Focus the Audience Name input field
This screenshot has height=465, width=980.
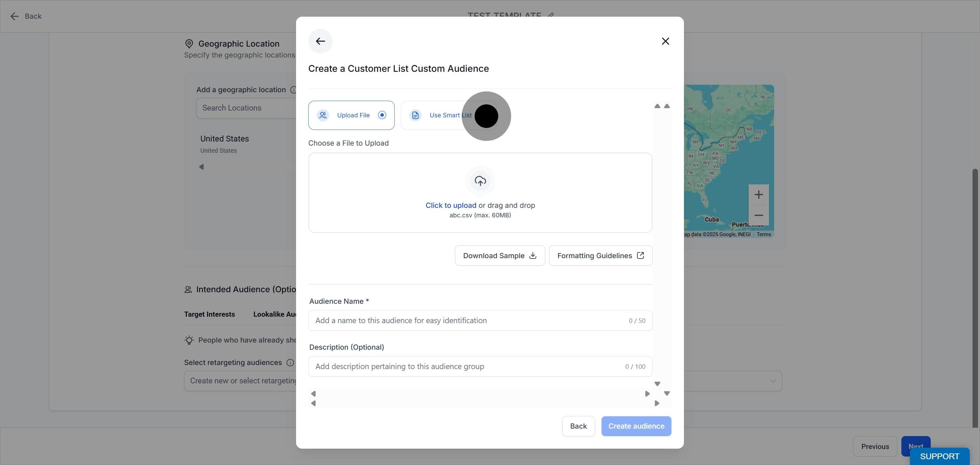pos(480,320)
